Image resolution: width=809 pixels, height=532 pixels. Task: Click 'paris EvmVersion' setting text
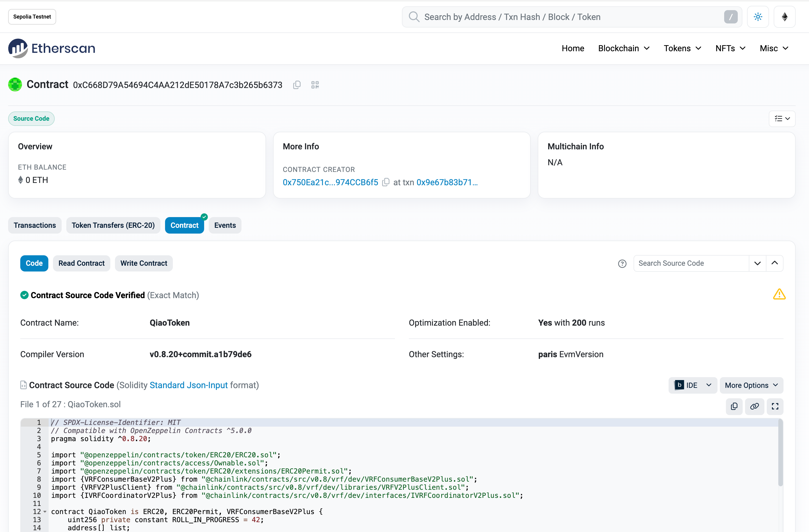(x=571, y=354)
